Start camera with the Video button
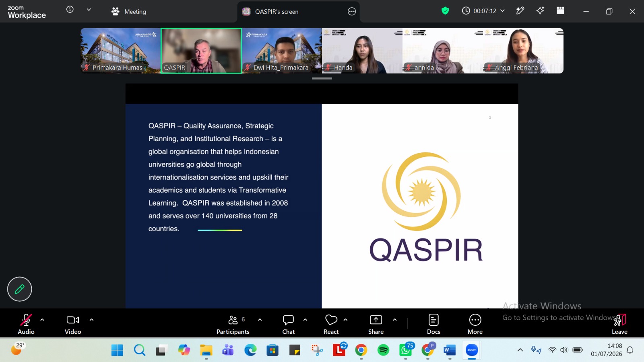Image resolution: width=644 pixels, height=362 pixels. [x=73, y=324]
